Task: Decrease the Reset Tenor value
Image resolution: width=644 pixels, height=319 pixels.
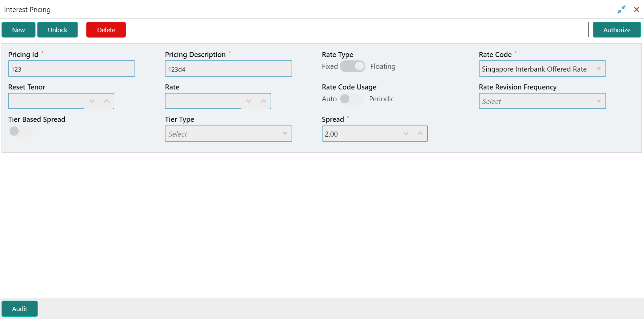Action: click(92, 101)
